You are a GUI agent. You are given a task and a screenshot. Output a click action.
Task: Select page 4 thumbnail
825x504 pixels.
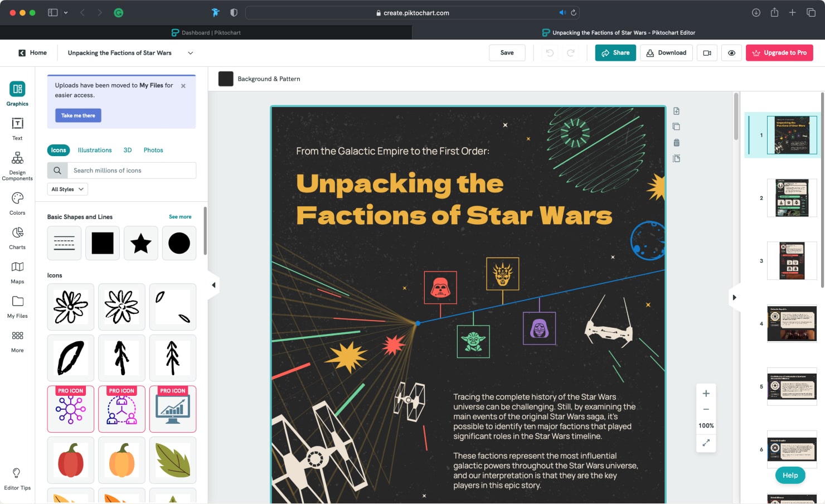point(792,323)
